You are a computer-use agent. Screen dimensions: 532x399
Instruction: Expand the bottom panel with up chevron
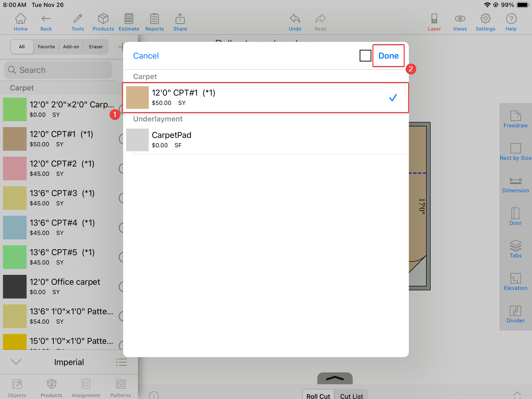click(x=335, y=378)
